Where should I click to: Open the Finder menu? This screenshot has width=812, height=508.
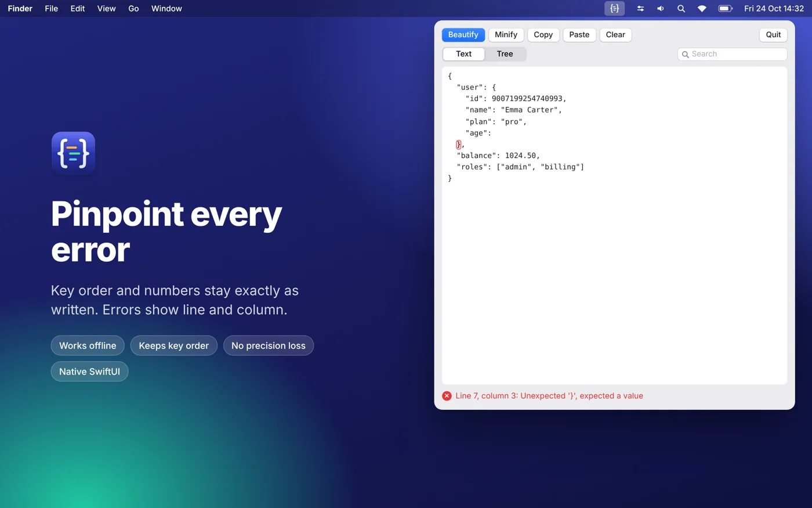(20, 9)
